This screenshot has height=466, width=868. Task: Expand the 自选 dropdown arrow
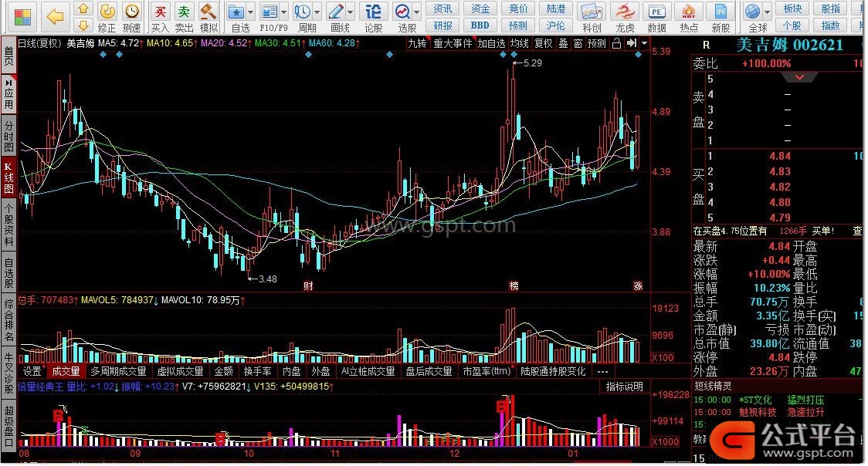(251, 12)
